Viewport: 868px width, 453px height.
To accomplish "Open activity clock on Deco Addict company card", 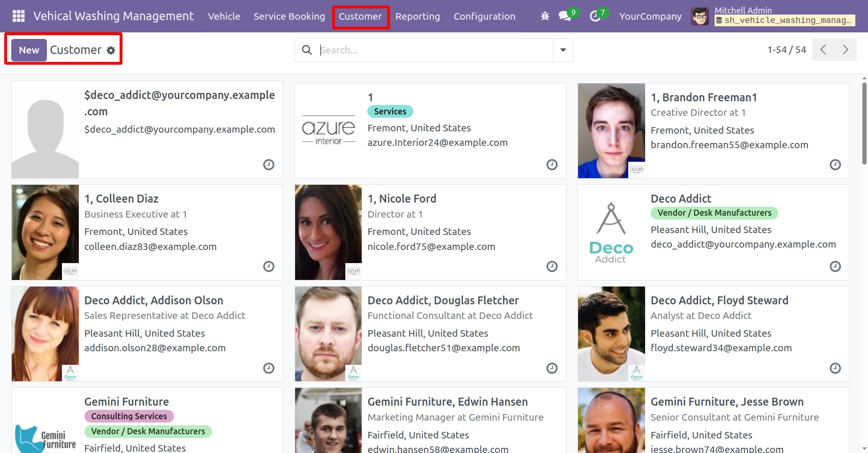I will point(835,266).
